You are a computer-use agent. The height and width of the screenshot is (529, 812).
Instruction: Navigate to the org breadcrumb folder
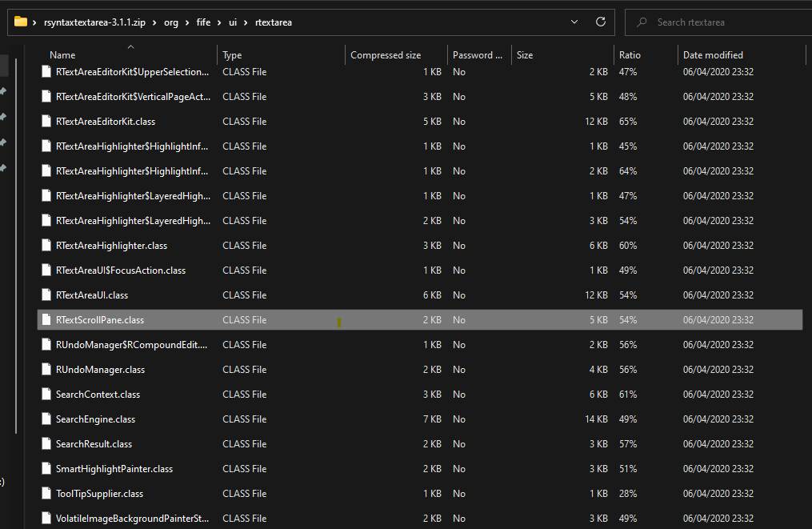pyautogui.click(x=171, y=22)
